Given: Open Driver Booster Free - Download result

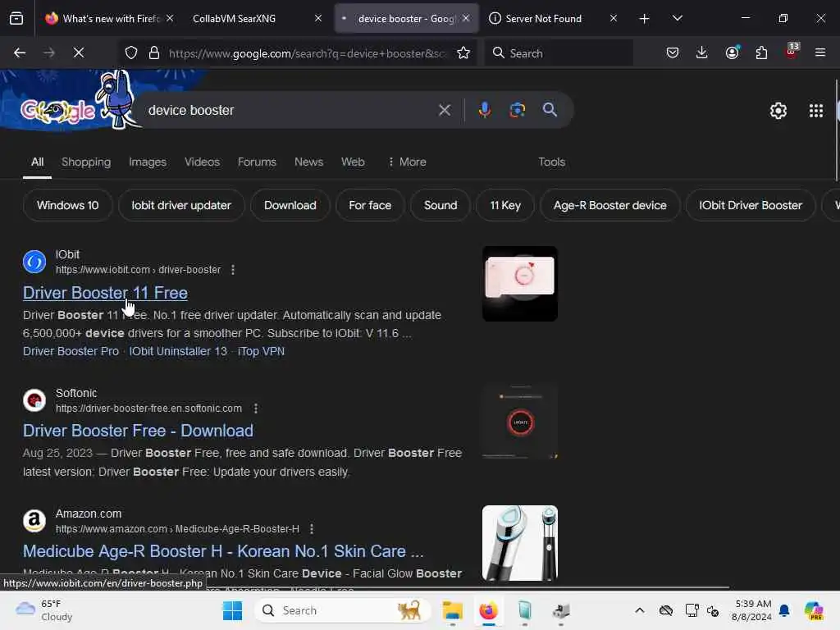Looking at the screenshot, I should click(x=138, y=431).
